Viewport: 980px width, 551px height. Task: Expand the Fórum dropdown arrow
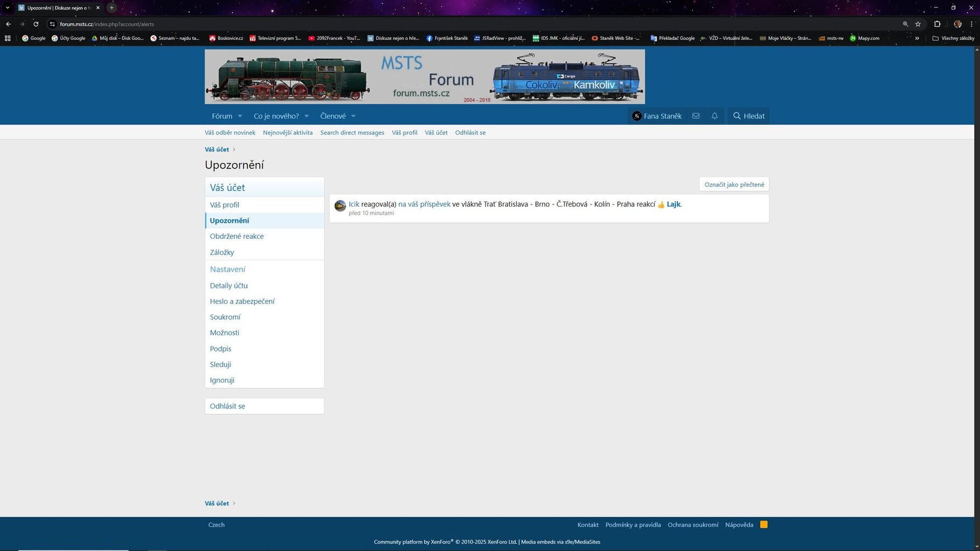click(240, 116)
